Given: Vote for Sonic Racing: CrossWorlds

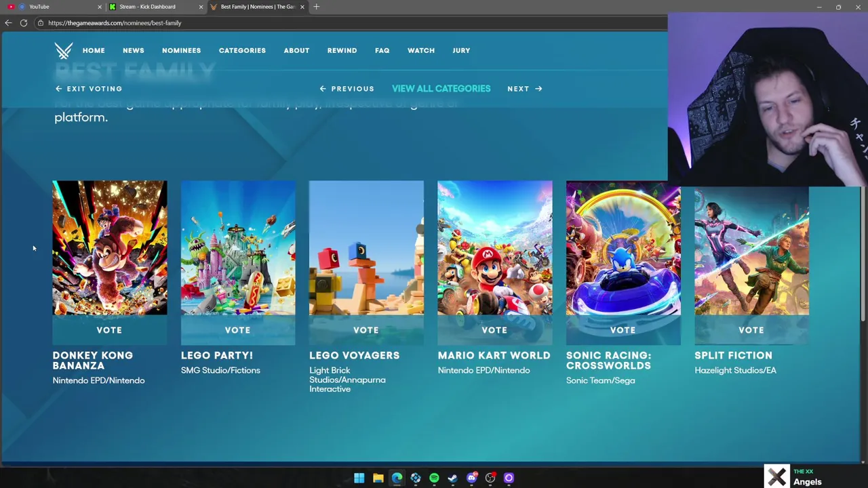Looking at the screenshot, I should (623, 330).
